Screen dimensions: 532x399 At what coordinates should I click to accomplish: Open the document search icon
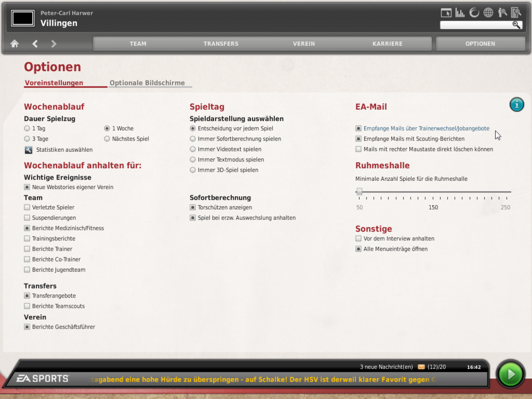516,13
